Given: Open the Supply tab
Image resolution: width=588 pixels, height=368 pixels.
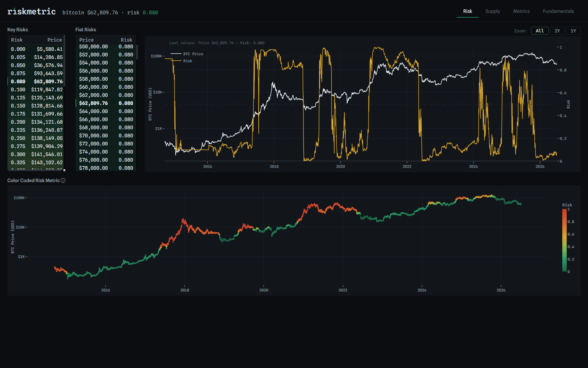Looking at the screenshot, I should 492,11.
